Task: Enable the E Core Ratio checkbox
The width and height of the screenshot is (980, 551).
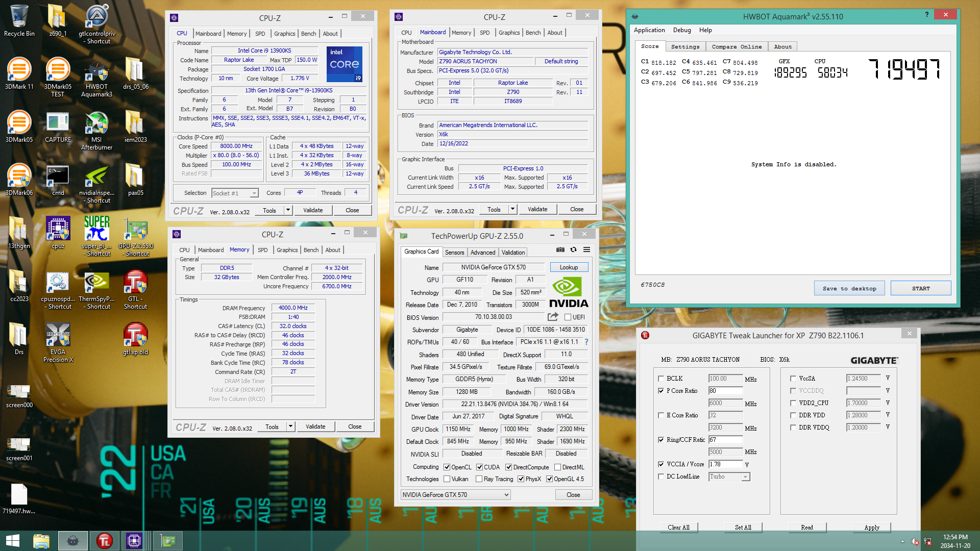Action: click(x=661, y=415)
